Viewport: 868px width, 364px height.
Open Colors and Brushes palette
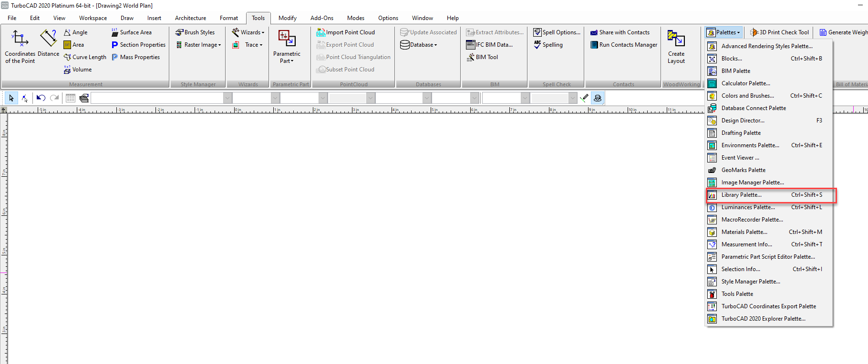tap(769, 96)
